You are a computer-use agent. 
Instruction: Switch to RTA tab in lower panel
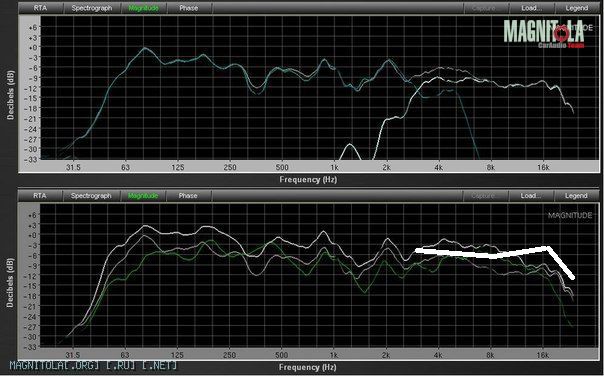click(x=40, y=196)
